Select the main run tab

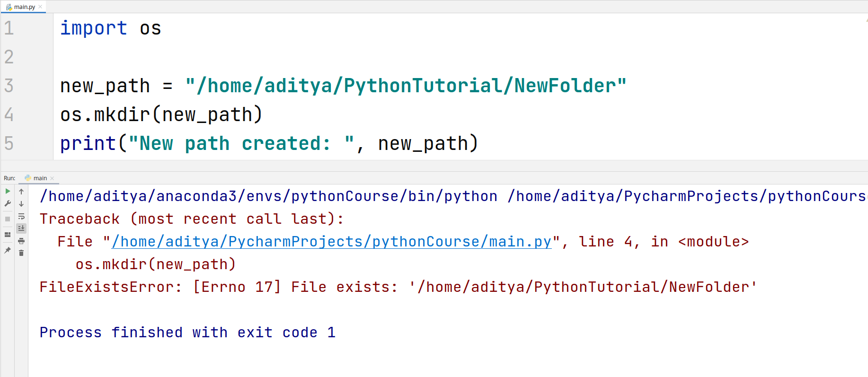(40, 178)
